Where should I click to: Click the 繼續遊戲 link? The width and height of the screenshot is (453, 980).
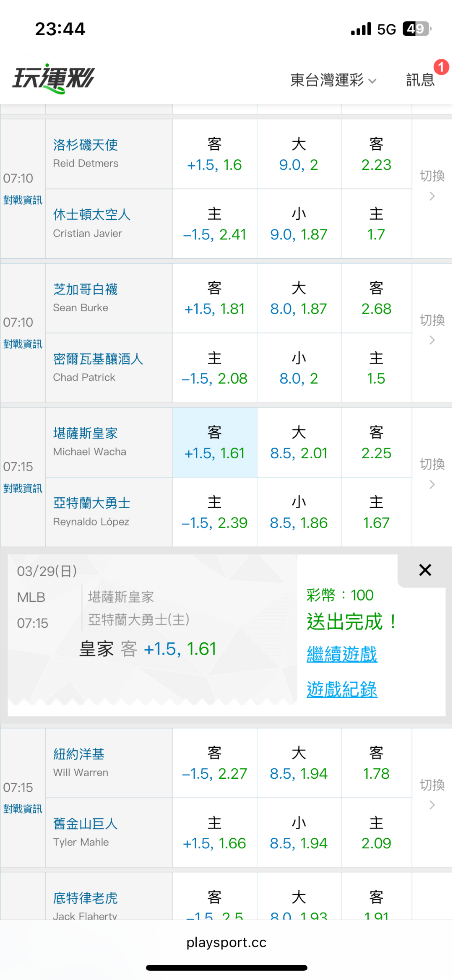pos(342,654)
